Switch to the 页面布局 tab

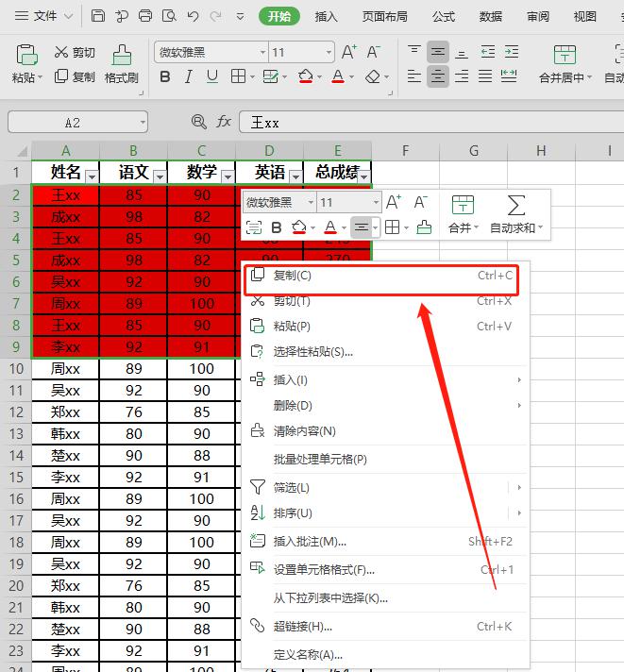384,16
